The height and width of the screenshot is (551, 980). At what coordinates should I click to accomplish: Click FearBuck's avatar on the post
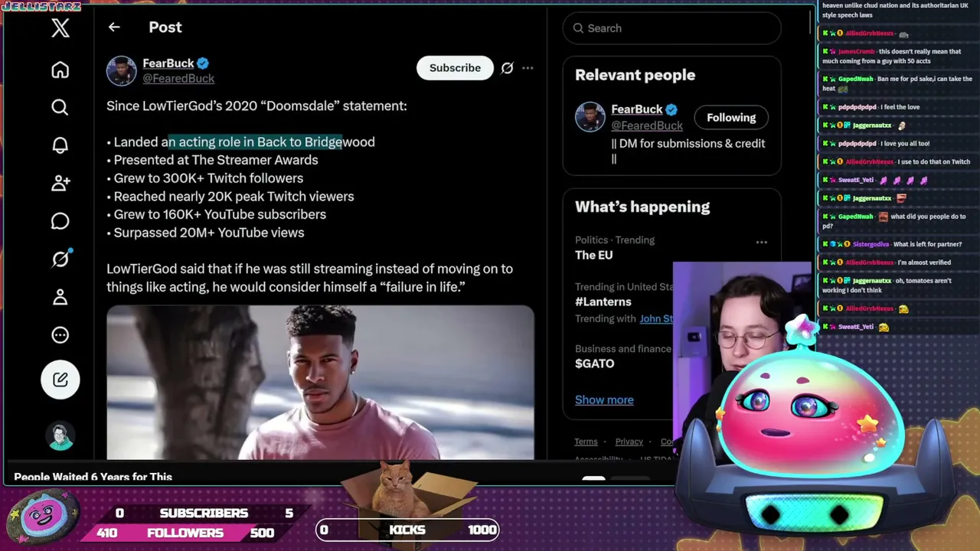(121, 70)
